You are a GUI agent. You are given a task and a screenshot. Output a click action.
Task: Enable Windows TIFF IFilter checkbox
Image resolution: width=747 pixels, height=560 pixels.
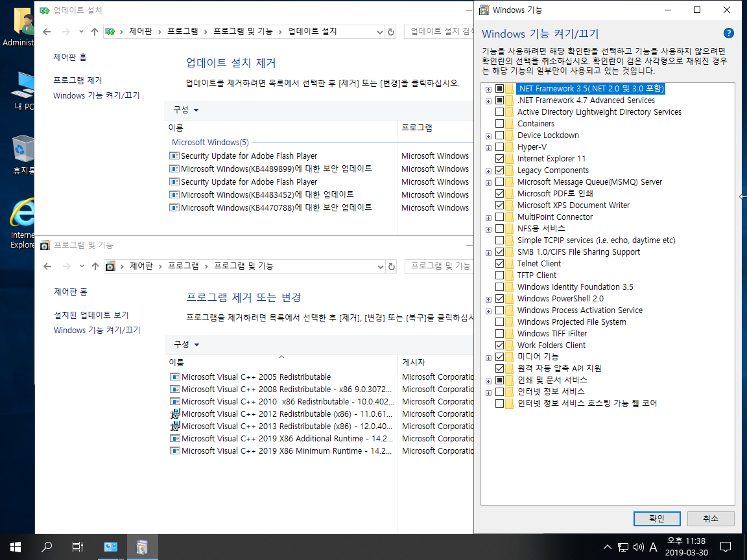click(x=499, y=333)
